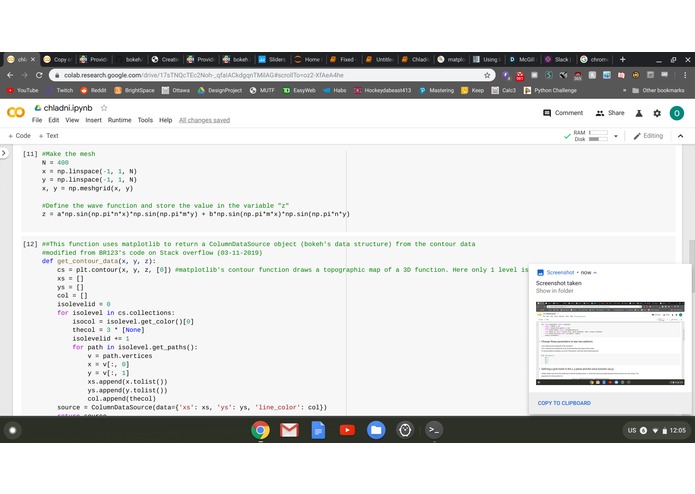Open the Terminal app from the shelf
The image size is (695, 494).
tap(434, 430)
